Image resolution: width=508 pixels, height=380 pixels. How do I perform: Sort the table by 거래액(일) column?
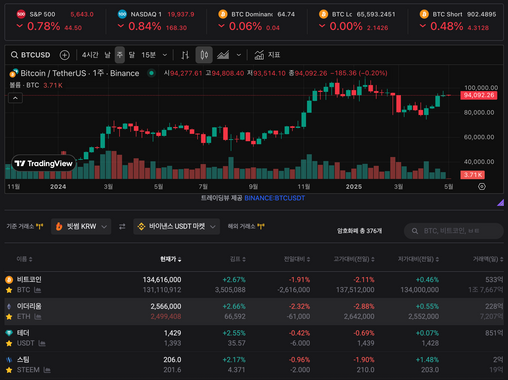tap(488, 259)
